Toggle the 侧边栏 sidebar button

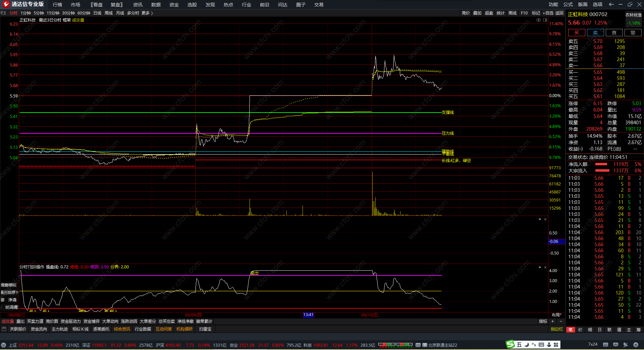[x=557, y=329]
